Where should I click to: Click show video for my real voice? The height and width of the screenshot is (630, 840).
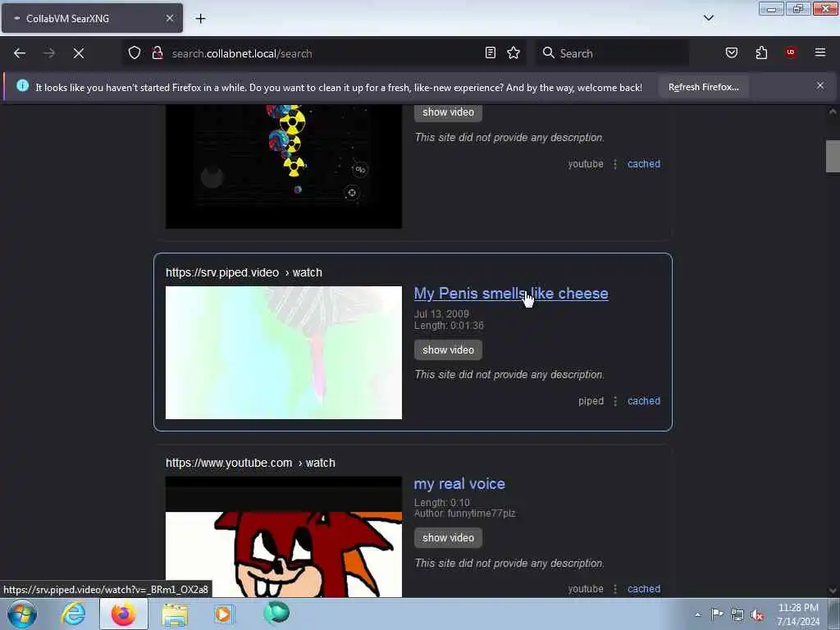[x=448, y=538]
